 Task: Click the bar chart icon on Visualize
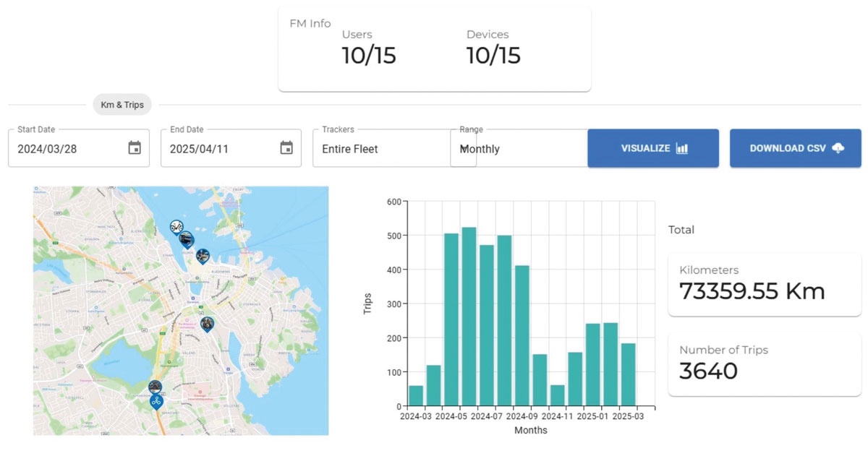(681, 148)
